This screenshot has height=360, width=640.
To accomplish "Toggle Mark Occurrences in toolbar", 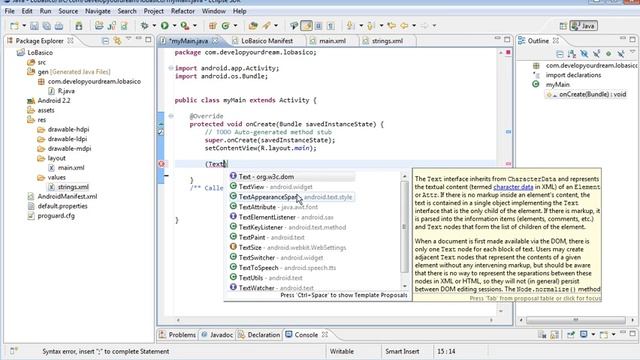I will (306, 26).
